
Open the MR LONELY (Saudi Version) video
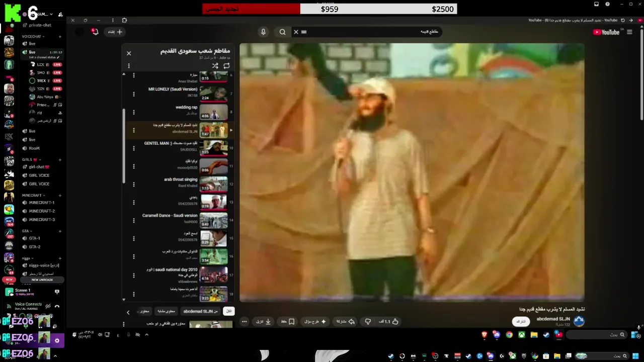pos(173,89)
